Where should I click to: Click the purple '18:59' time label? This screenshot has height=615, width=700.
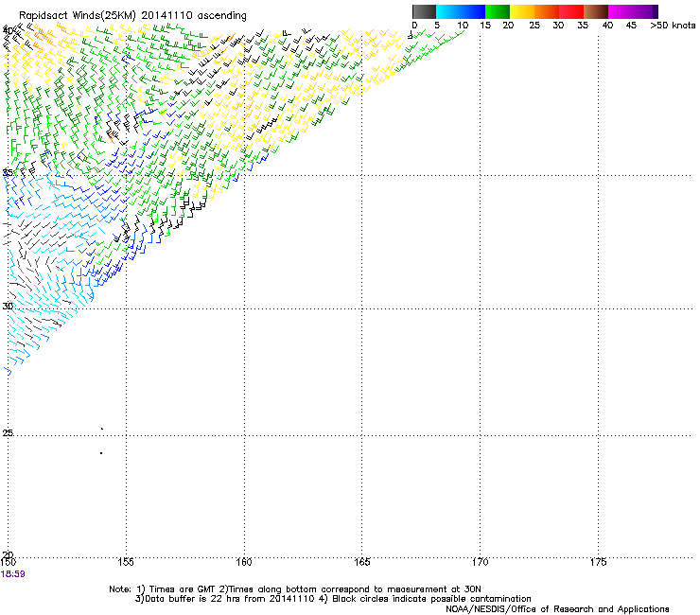tap(13, 574)
